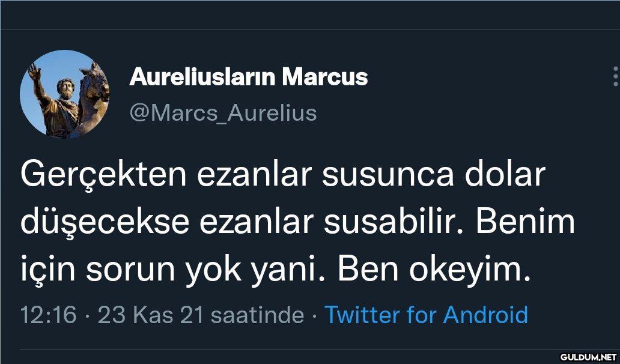
Task: Click the date 23 Kas 21
Action: click(x=150, y=315)
